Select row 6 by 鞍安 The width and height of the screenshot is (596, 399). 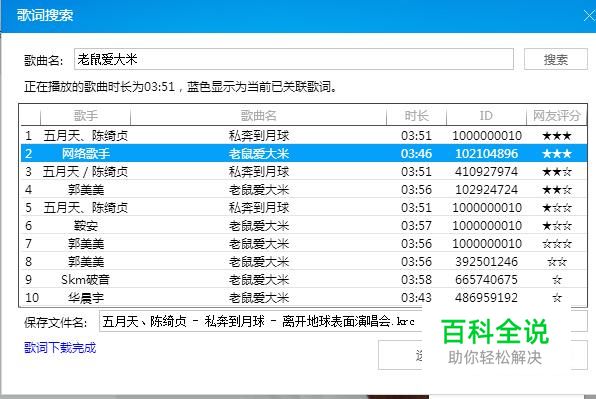pos(304,226)
